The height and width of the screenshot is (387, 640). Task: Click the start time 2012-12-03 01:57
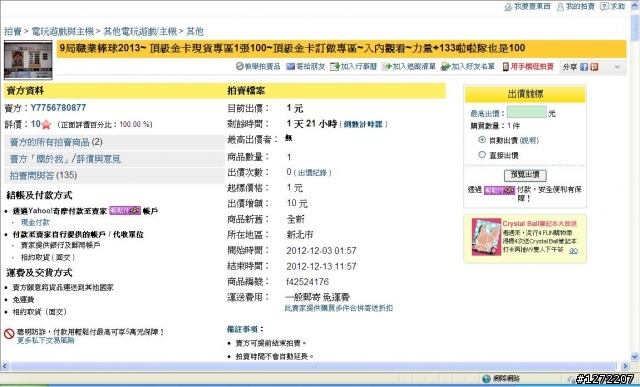pos(321,250)
